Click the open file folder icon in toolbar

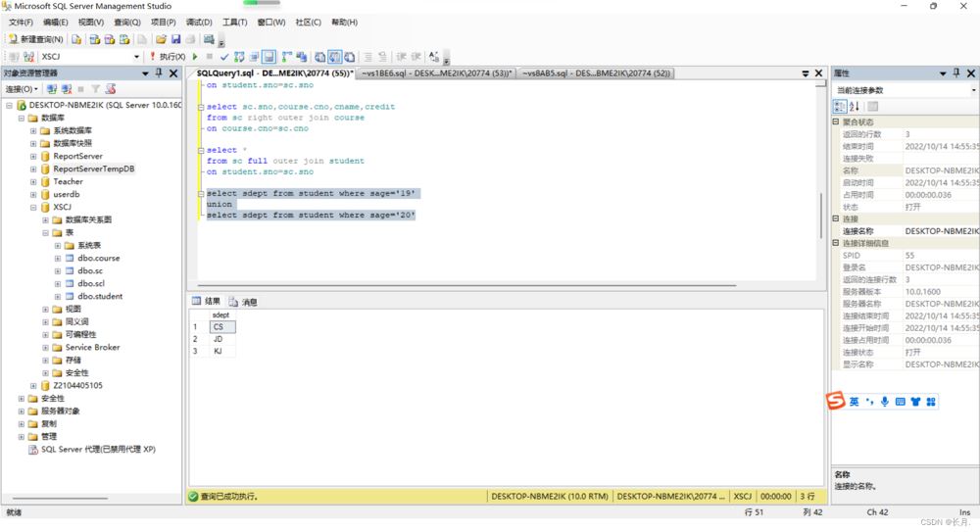[159, 39]
